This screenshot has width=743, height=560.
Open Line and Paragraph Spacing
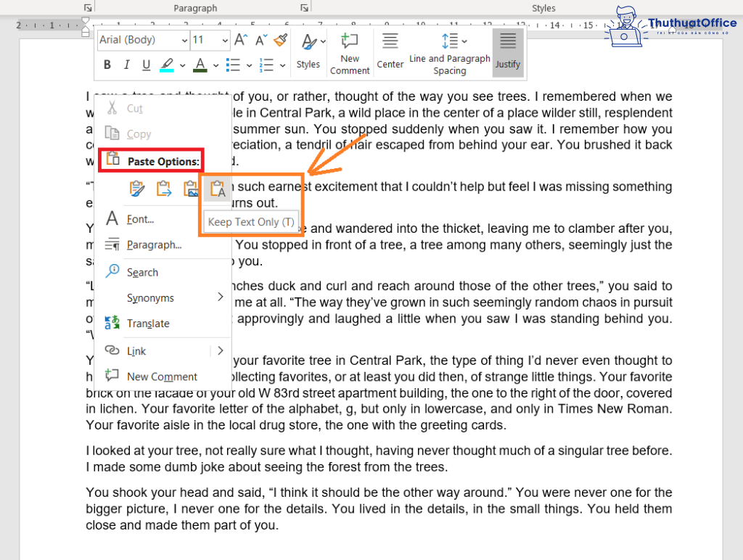tap(450, 54)
